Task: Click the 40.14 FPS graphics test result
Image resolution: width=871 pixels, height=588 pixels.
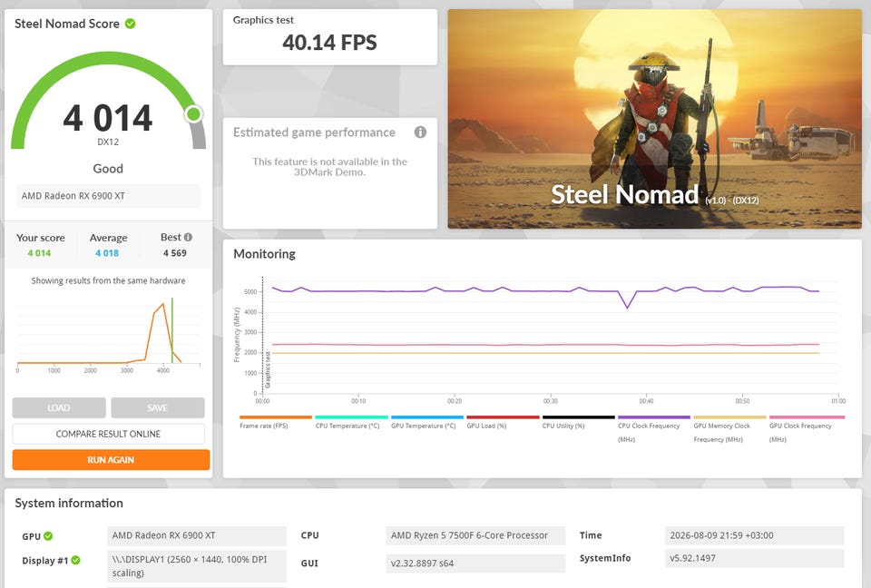Action: [329, 43]
